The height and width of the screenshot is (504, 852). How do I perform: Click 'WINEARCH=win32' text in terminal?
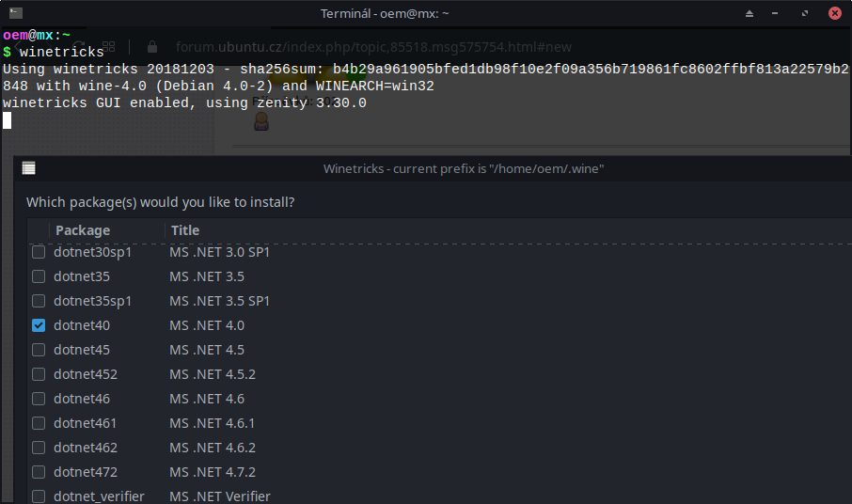tap(375, 86)
